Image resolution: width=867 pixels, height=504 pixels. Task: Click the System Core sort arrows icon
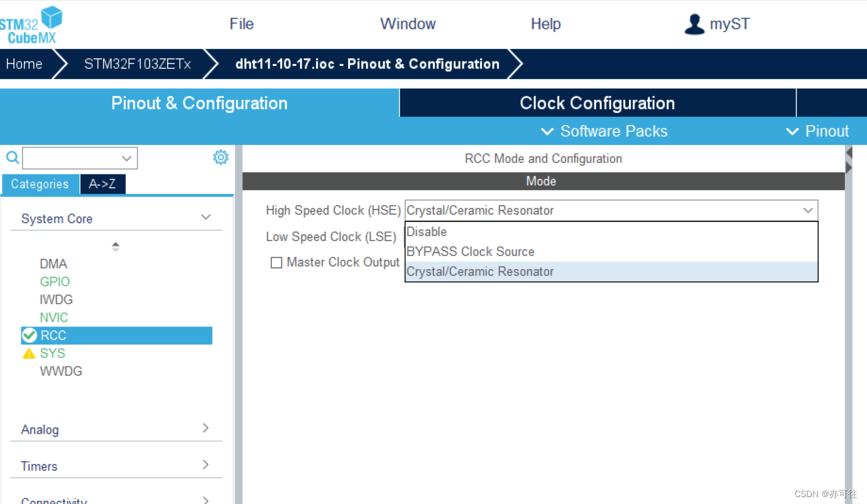[116, 247]
